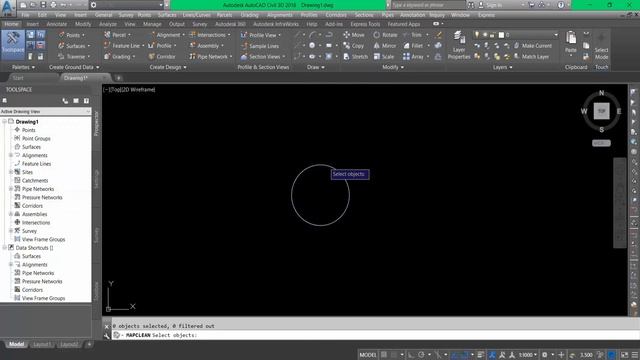Open the Corridors menu in menu bar
The height and width of the screenshot is (360, 640).
tap(336, 15)
